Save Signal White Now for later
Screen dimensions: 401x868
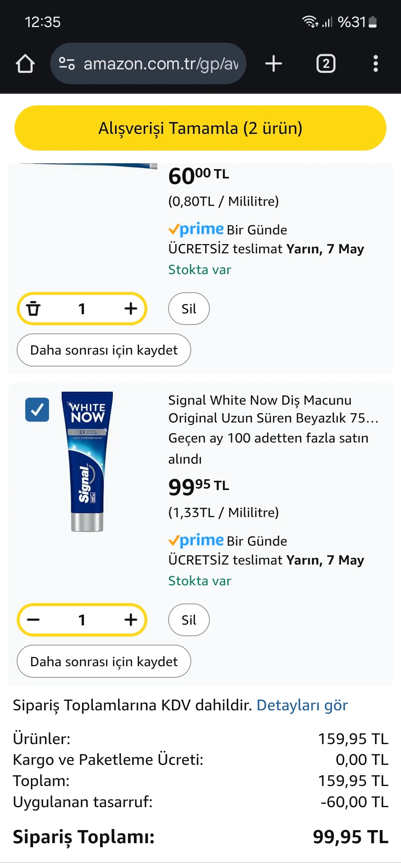pyautogui.click(x=104, y=661)
